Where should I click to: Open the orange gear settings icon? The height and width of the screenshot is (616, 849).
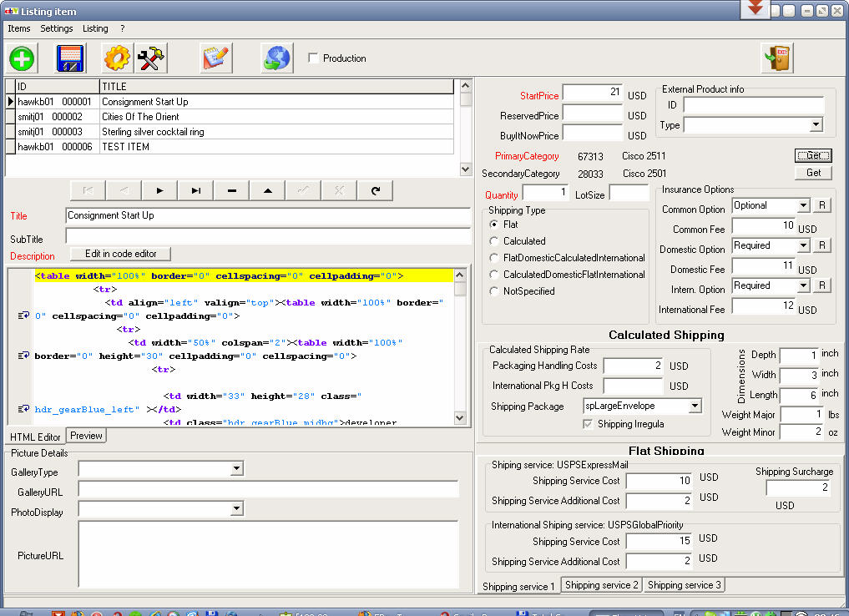click(x=117, y=58)
